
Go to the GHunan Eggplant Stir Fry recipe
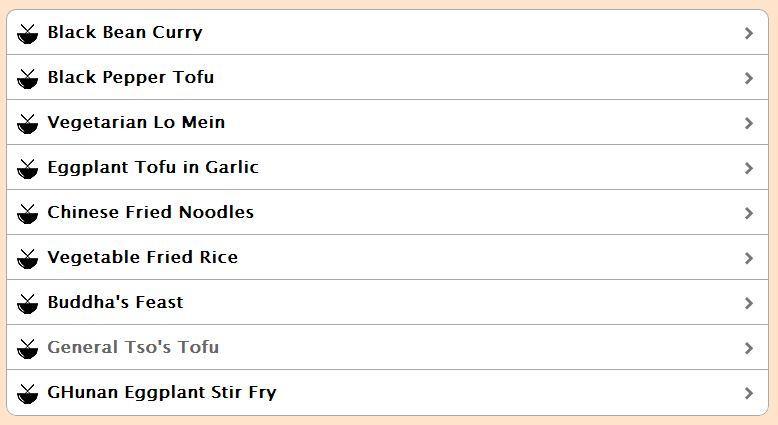pyautogui.click(x=162, y=392)
